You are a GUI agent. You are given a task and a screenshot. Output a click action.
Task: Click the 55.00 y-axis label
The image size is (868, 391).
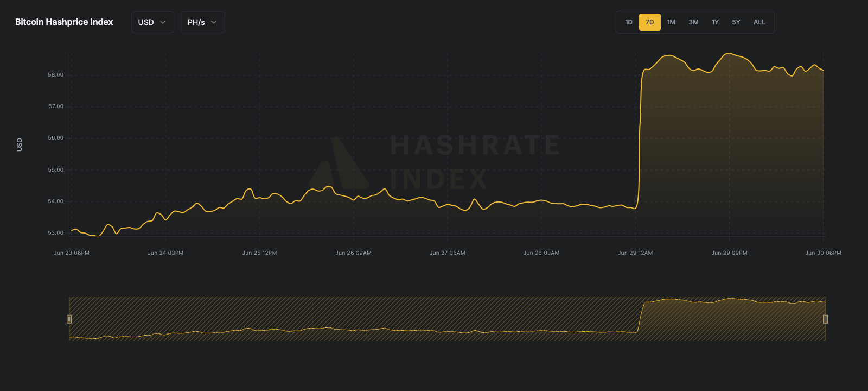click(55, 170)
